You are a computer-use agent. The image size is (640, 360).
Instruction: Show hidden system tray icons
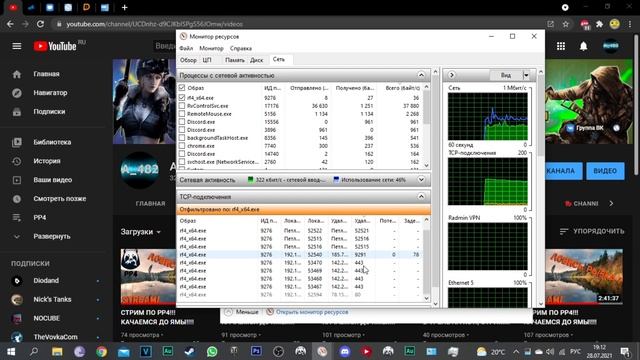[x=516, y=351]
